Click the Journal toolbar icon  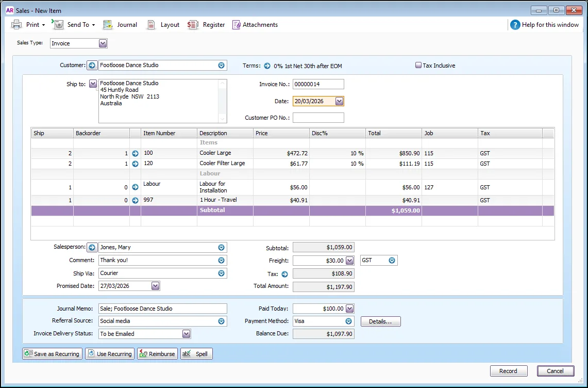108,25
